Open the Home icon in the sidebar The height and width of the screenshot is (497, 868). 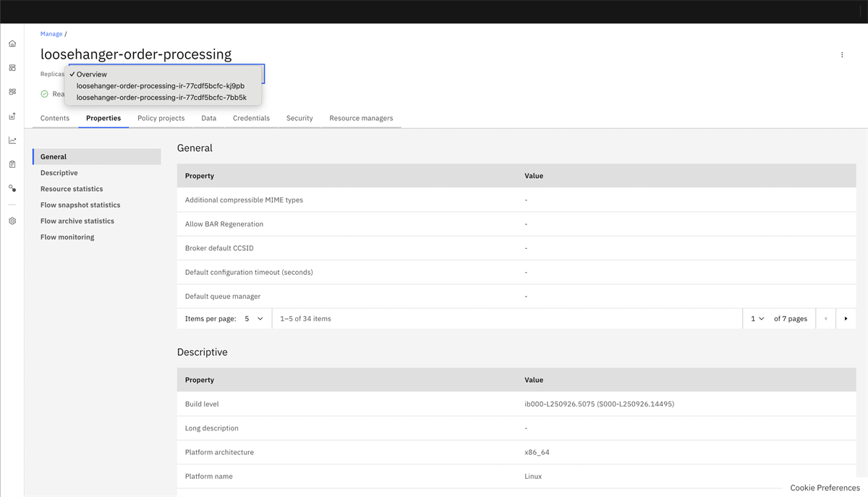pyautogui.click(x=12, y=43)
